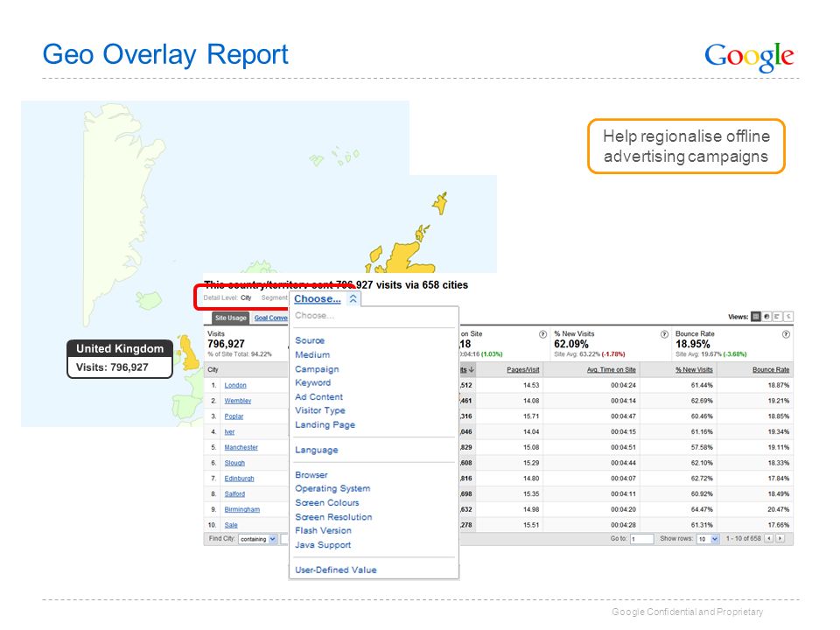Viewport: 840px width, 630px height.
Task: Select User-Defined Value from segment menu
Action: [x=336, y=570]
